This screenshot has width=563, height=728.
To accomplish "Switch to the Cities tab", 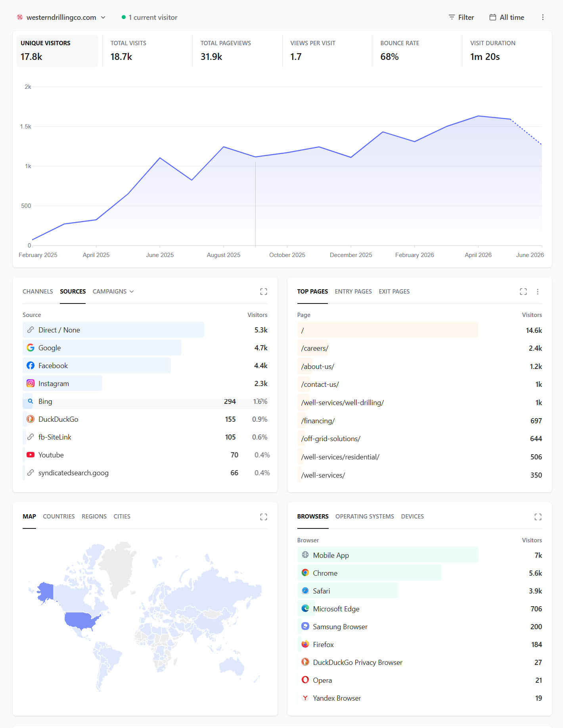I will (x=122, y=517).
